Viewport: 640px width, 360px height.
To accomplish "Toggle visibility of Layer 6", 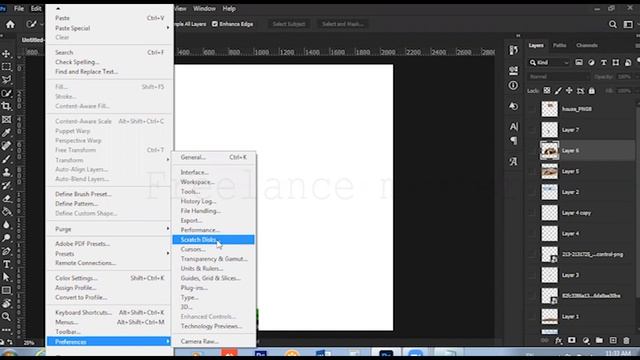I will click(x=532, y=151).
